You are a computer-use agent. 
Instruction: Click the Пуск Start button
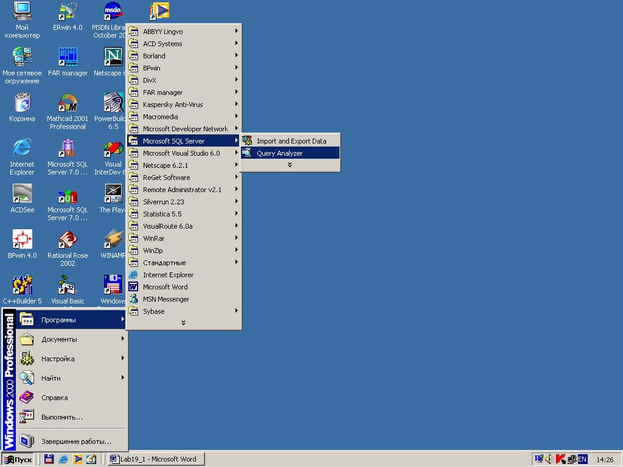click(x=19, y=459)
